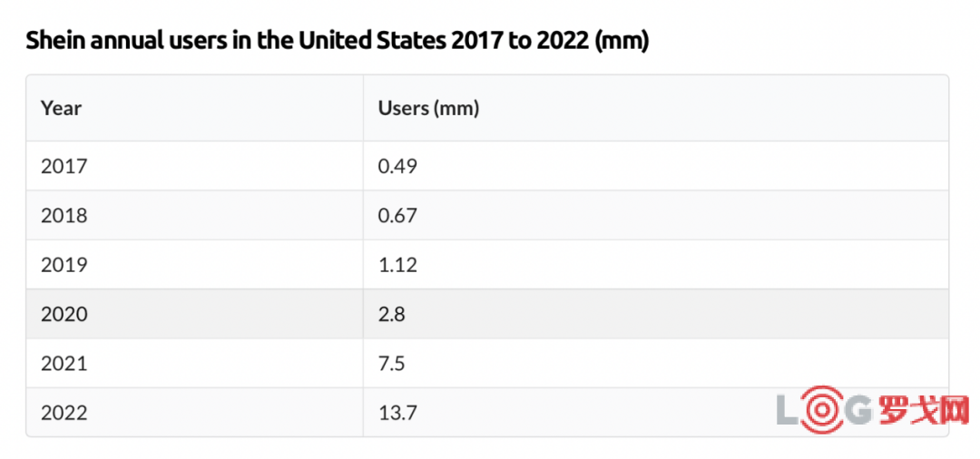Click the 2.8 users value
980x459 pixels.
pyautogui.click(x=391, y=315)
